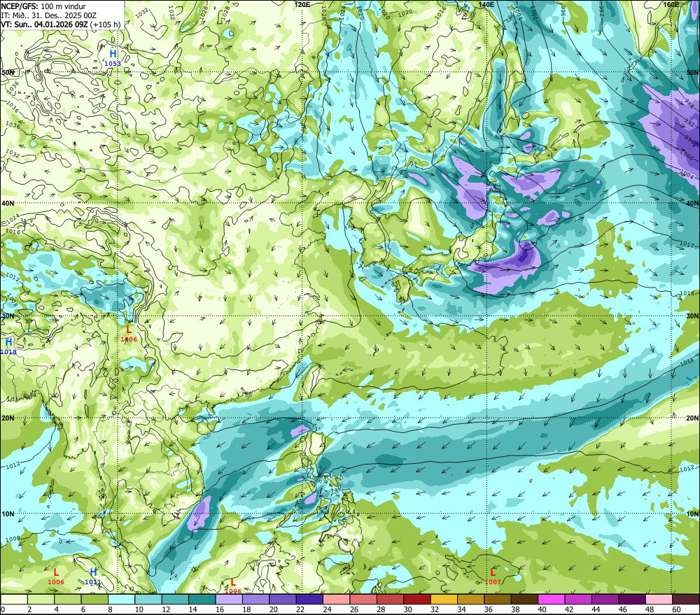Select the olive swatch between 6 and 8

[x=94, y=599]
